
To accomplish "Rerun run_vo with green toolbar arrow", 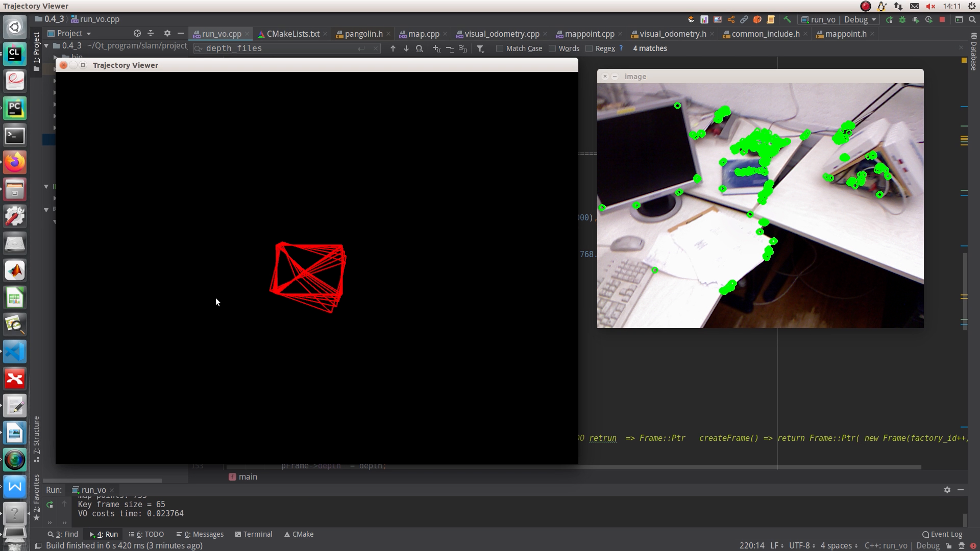I will pyautogui.click(x=889, y=19).
